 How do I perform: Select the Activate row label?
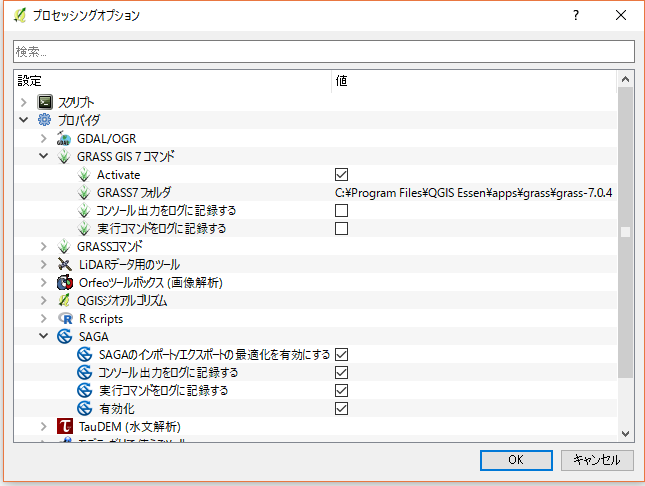click(118, 175)
